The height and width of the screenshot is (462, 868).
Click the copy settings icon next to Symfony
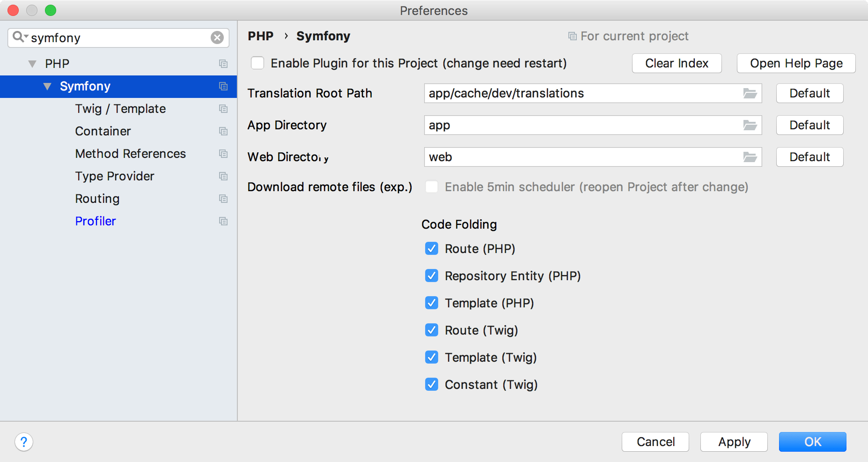223,86
